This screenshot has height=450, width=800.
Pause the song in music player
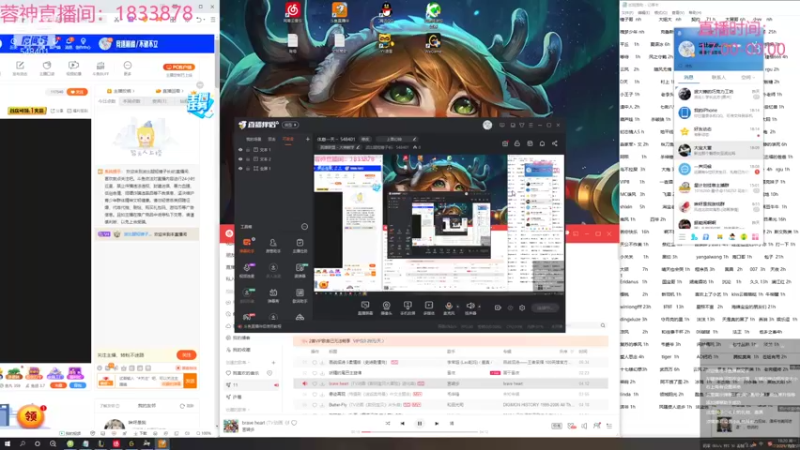click(x=419, y=423)
